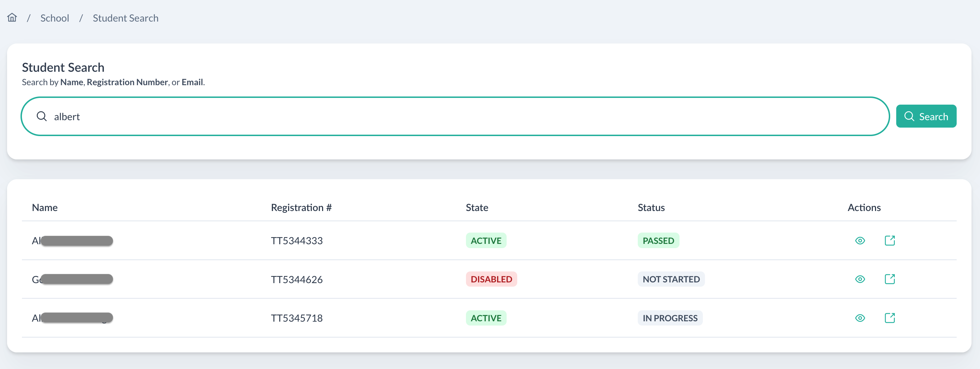
Task: Focus the search box containing albert
Action: click(x=456, y=116)
